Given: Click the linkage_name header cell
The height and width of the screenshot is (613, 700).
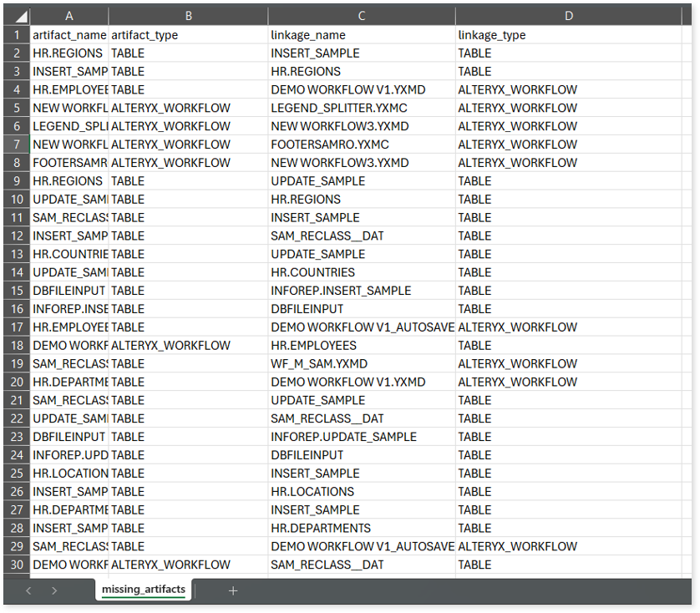Looking at the screenshot, I should click(x=361, y=35).
